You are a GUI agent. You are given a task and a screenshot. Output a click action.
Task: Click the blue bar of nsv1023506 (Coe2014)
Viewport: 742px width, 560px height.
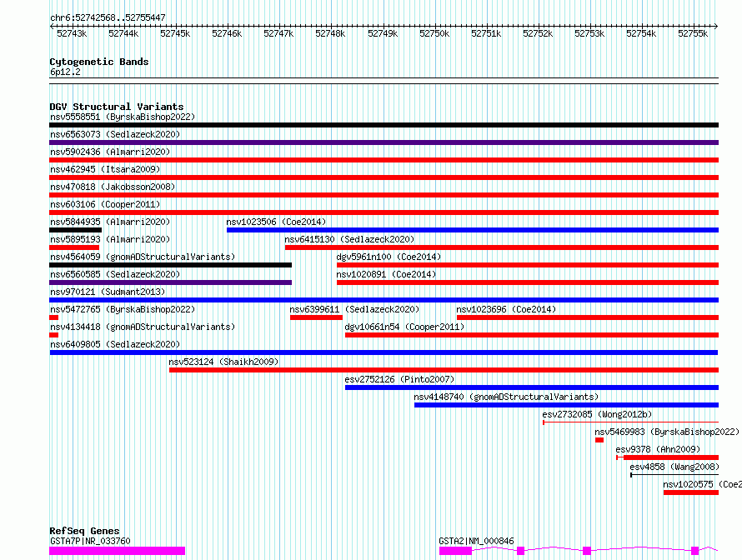472,230
